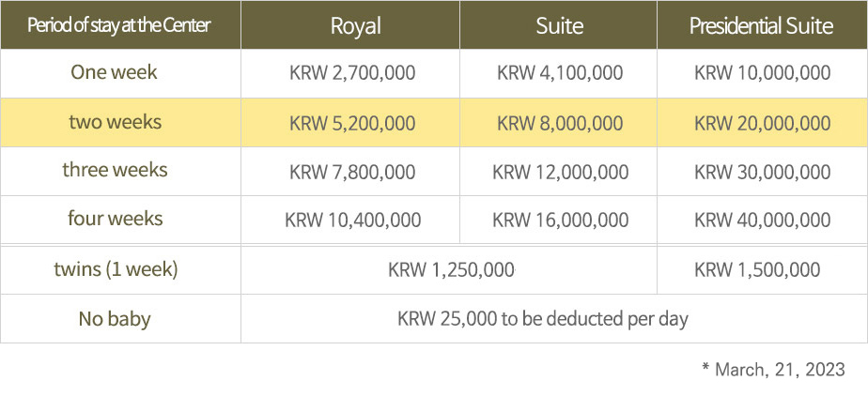868x396 pixels.
Task: Click the KRW 1,250,000 twins price
Action: click(x=451, y=270)
